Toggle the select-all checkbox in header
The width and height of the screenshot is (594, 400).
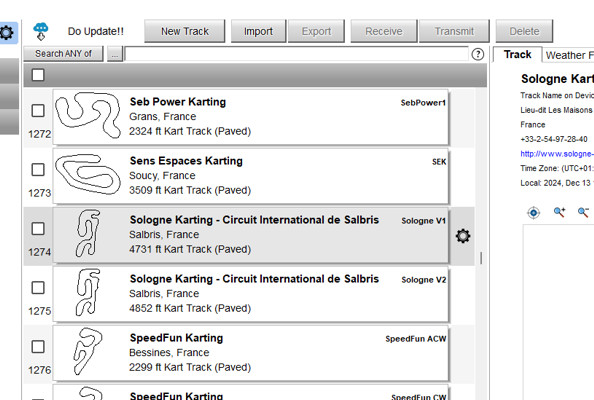coord(38,75)
